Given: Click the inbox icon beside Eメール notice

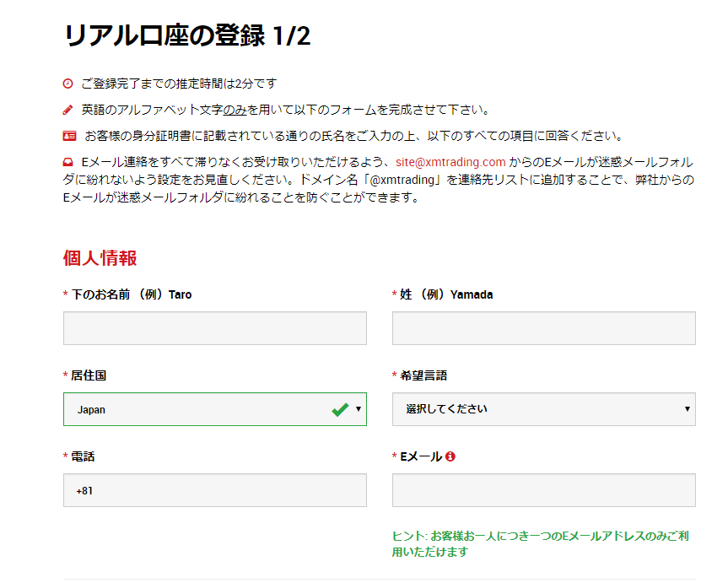Looking at the screenshot, I should (67, 162).
